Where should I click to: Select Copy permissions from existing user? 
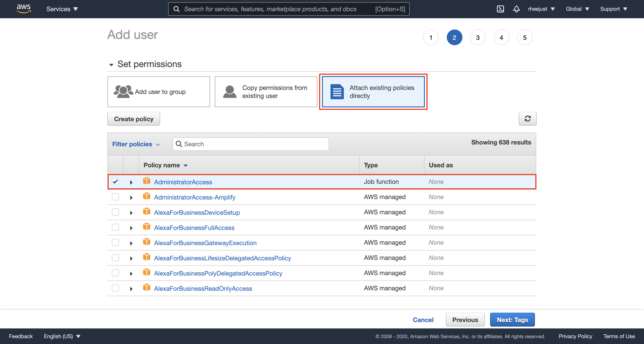click(x=265, y=91)
